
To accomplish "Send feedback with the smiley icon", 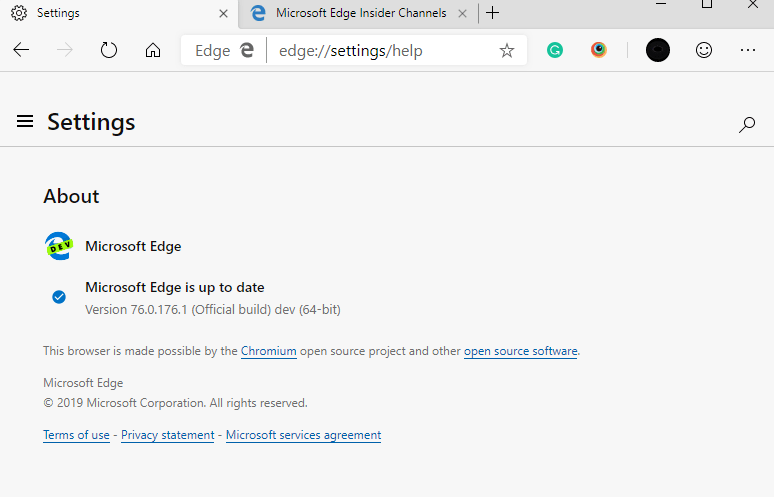I will 703,50.
